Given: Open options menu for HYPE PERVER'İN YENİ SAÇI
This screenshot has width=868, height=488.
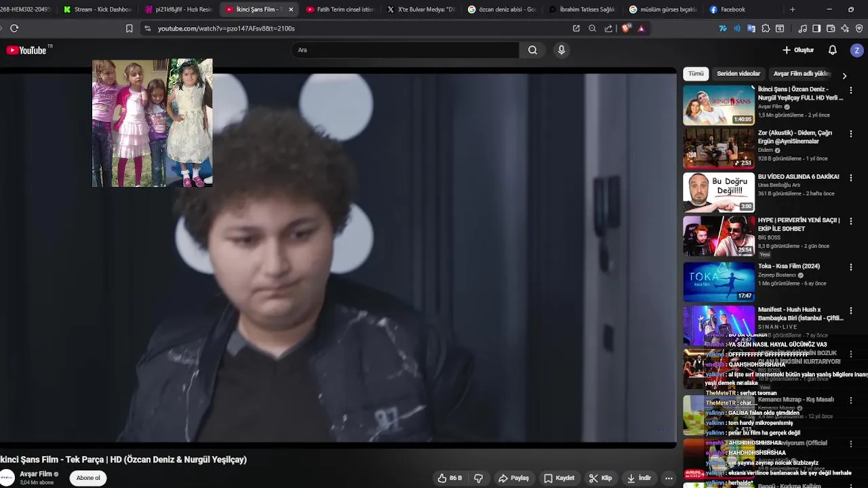Looking at the screenshot, I should [850, 221].
